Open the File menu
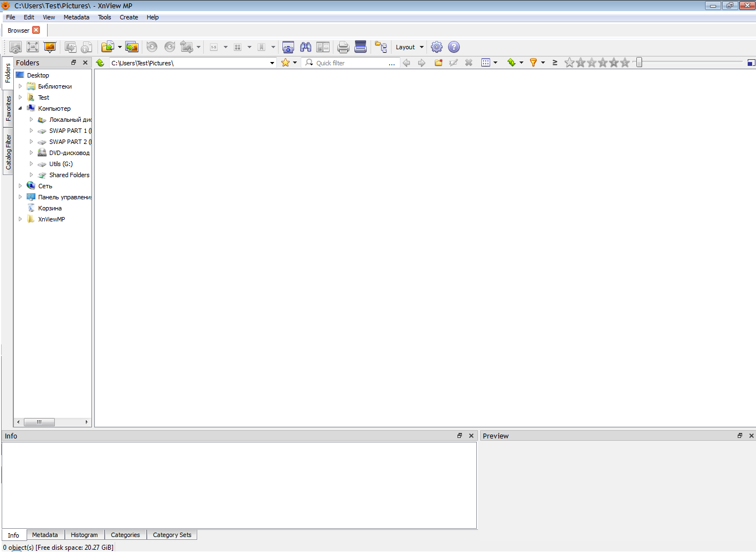This screenshot has width=756, height=552. coord(11,17)
